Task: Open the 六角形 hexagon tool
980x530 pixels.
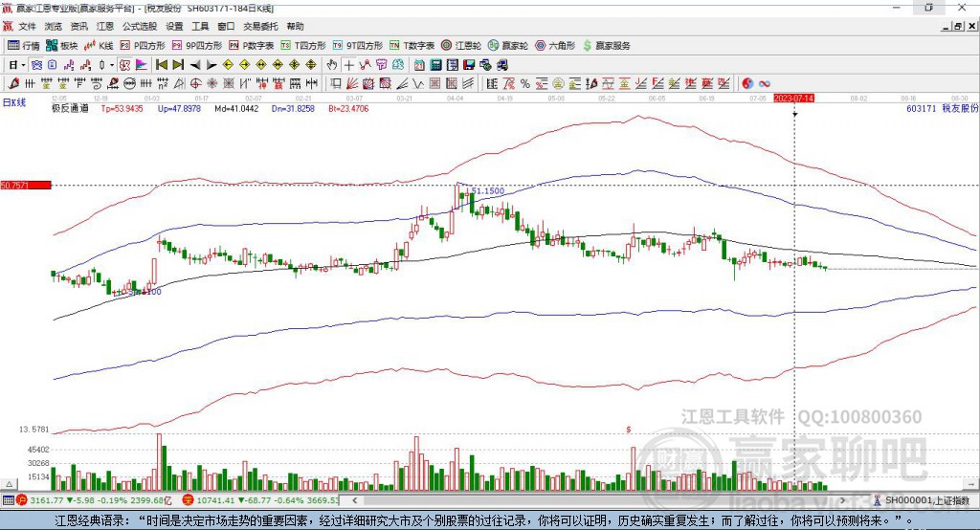Action: (x=555, y=46)
